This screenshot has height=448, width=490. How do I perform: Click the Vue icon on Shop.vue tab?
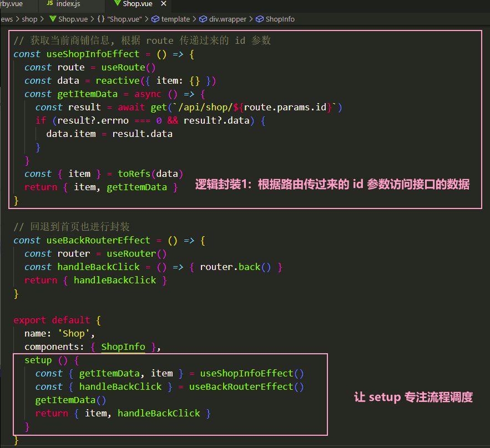118,3
